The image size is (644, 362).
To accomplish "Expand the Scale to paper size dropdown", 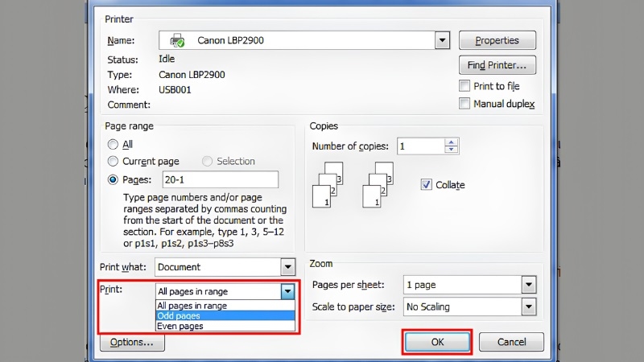I will click(529, 306).
